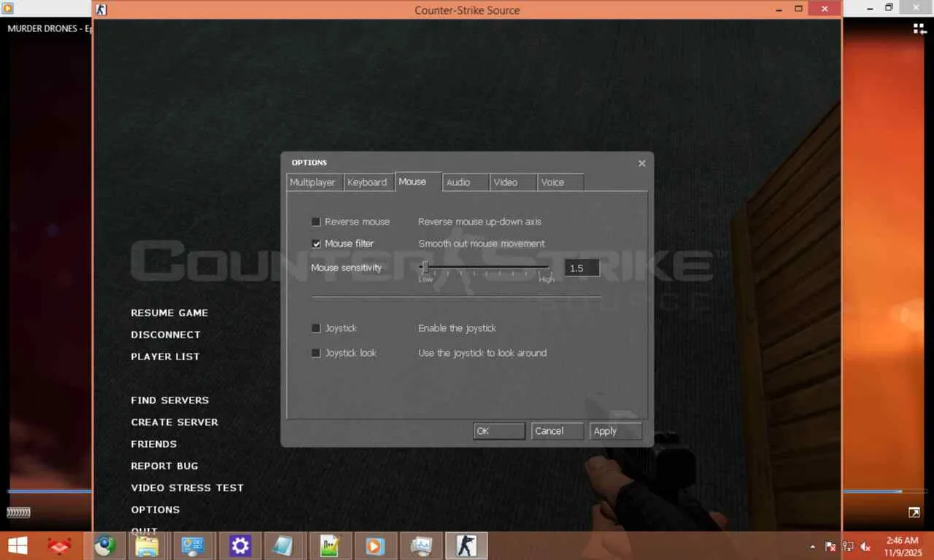Start the Video Stress Test entry

point(187,488)
